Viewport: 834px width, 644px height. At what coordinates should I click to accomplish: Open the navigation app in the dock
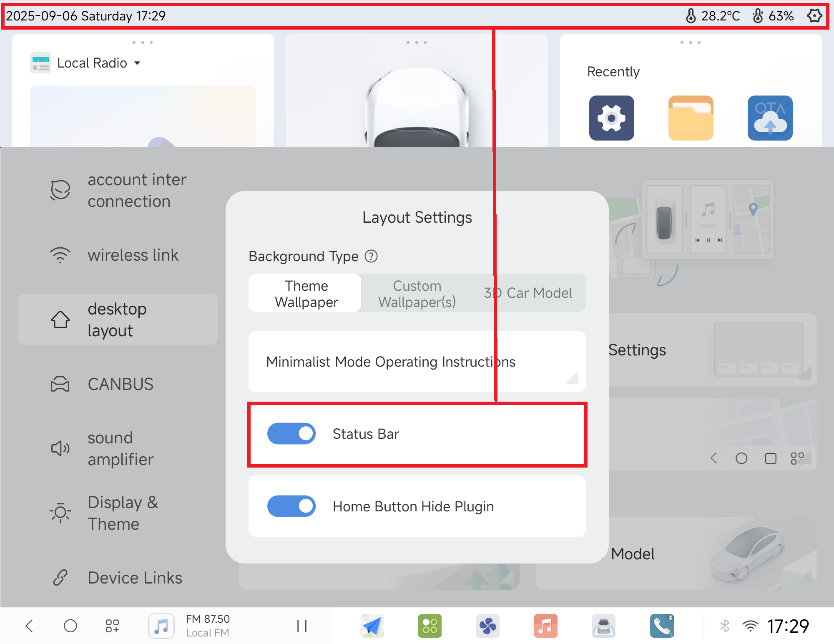[x=372, y=626]
